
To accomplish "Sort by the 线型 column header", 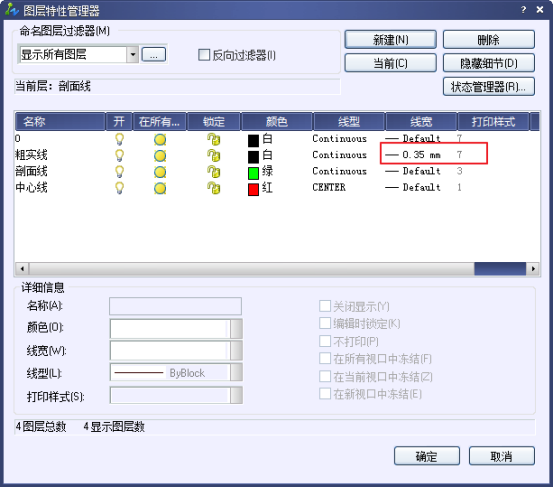I will tap(349, 122).
